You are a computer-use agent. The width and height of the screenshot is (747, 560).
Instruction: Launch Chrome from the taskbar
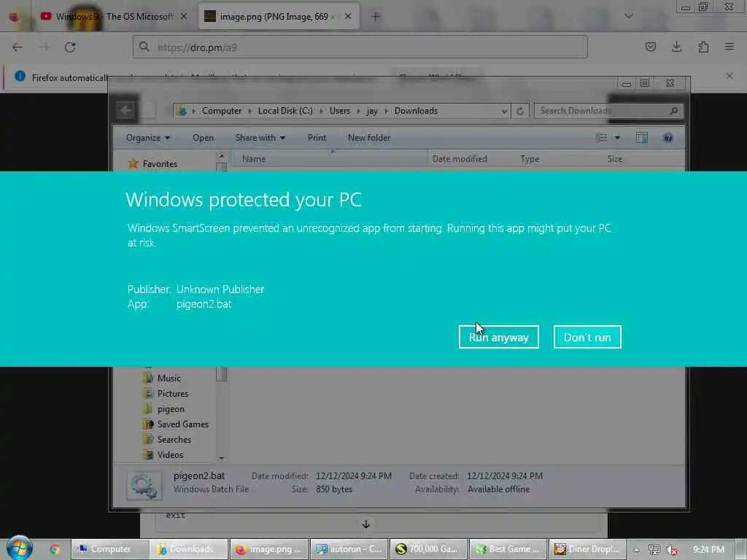point(55,549)
